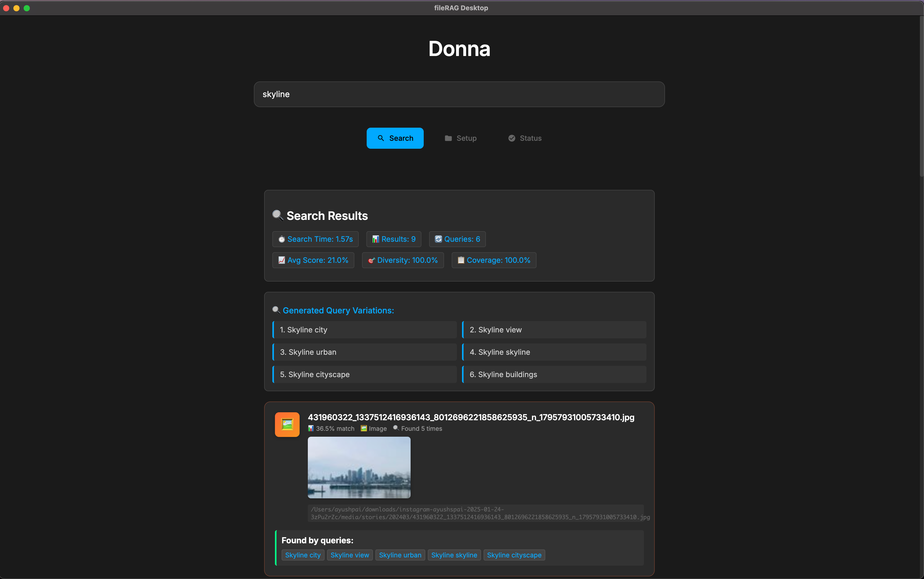The width and height of the screenshot is (924, 579).
Task: Click the skyline search input field
Action: click(459, 94)
